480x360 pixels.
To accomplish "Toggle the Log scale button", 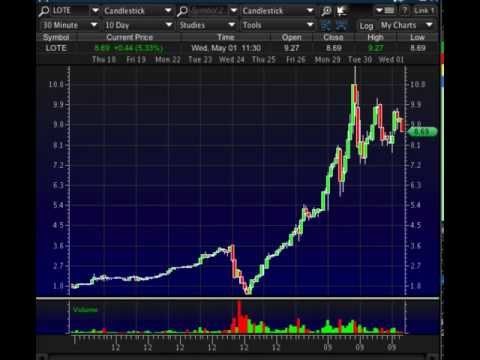I will [x=366, y=26].
